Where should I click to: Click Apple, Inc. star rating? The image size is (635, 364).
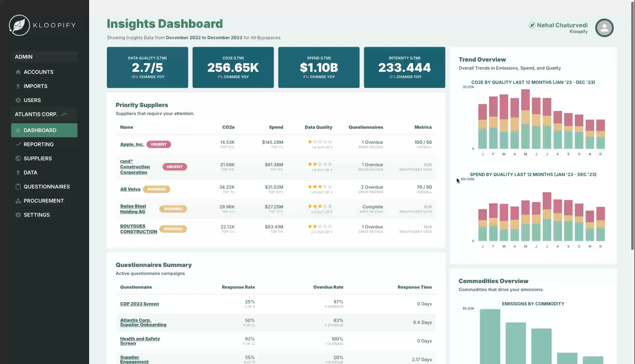320,142
